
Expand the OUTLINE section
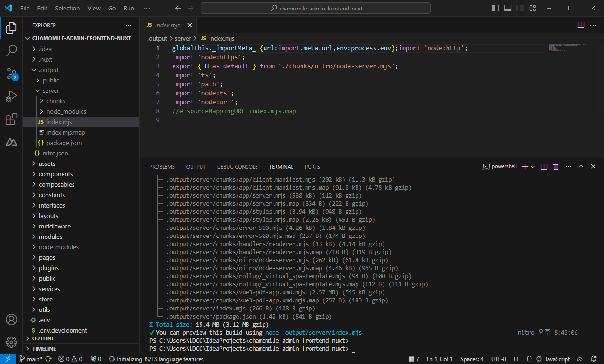coord(81,338)
